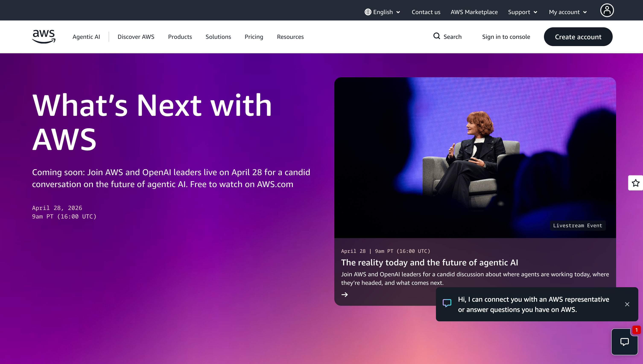Click the magnifying glass search icon
The height and width of the screenshot is (364, 643).
coord(437,36)
